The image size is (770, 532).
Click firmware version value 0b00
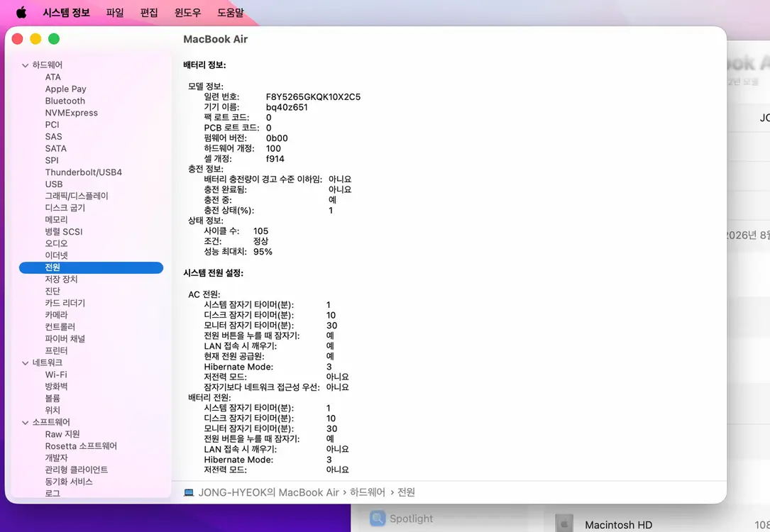[x=277, y=138]
